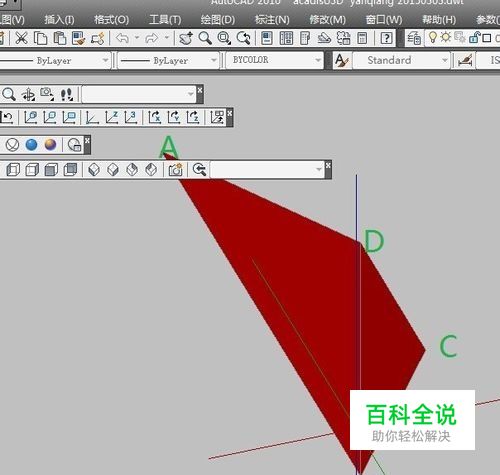The width and height of the screenshot is (500, 475).
Task: Close the visual styles floating toolbar
Action: click(87, 141)
